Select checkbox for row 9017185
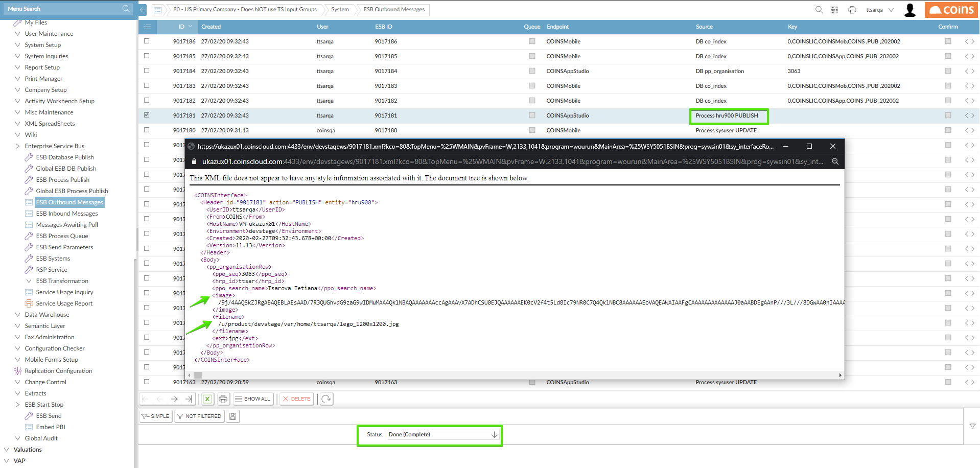980x468 pixels. pos(147,56)
